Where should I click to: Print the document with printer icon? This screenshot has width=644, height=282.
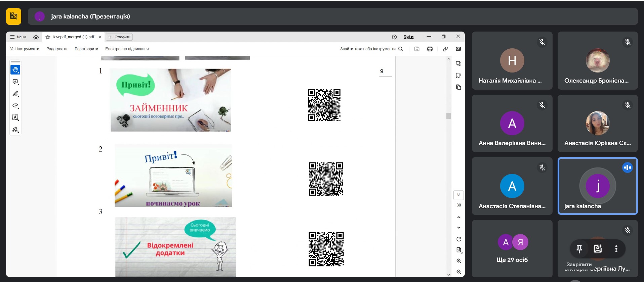tap(430, 49)
